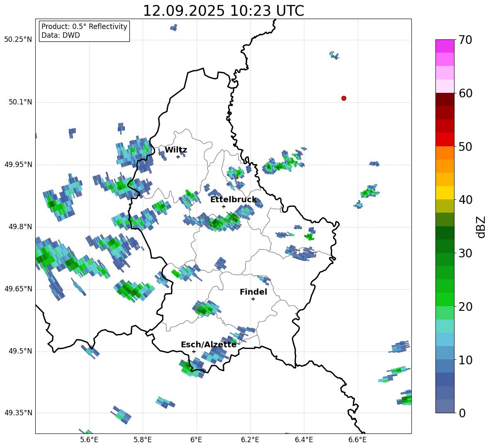Click the colorbar value 20
This screenshot has width=491, height=448.
point(465,307)
